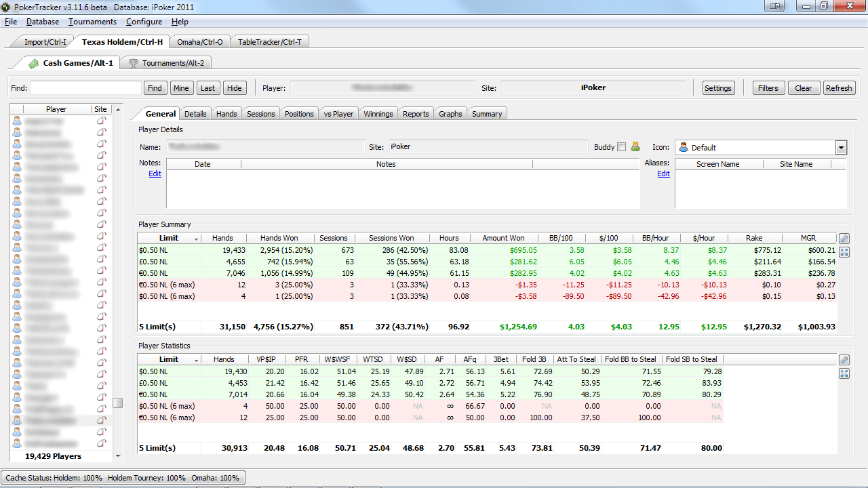Screen dimensions: 868x488
Task: Click Screen Name column header in Aliases
Action: tap(718, 164)
